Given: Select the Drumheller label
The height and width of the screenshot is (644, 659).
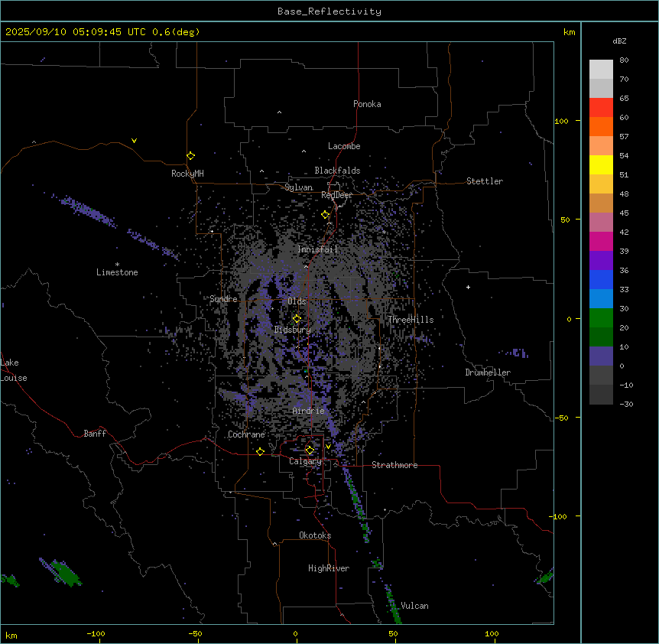Looking at the screenshot, I should [488, 372].
